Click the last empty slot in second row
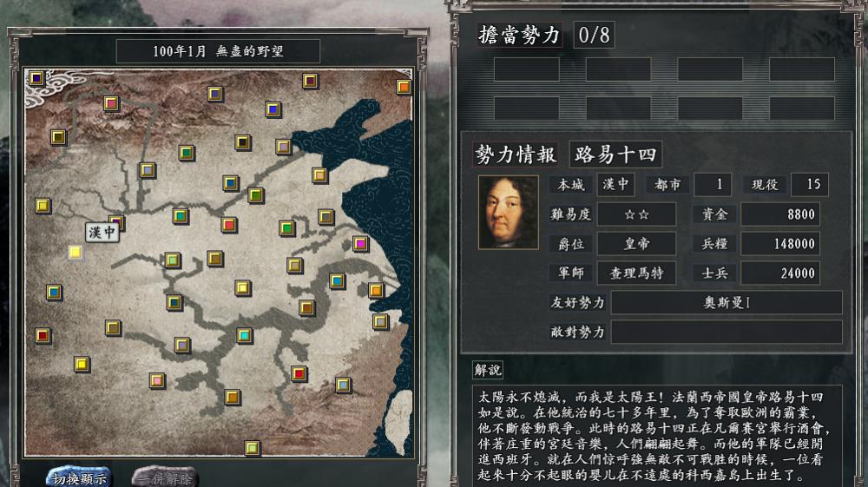This screenshot has width=868, height=487. [801, 109]
